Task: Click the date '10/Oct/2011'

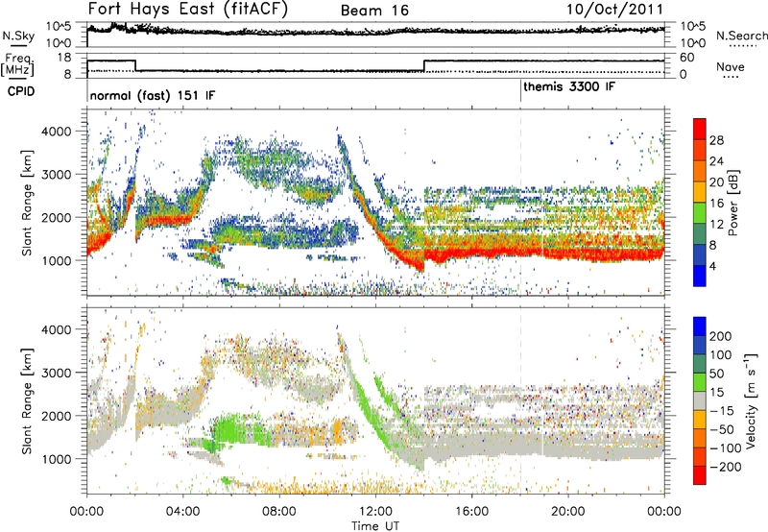Action: (x=615, y=10)
